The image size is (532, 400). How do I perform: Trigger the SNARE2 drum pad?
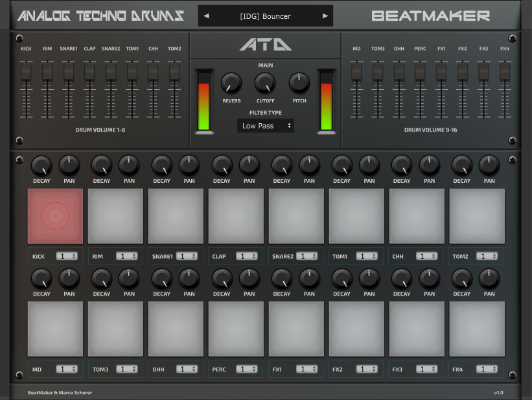pyautogui.click(x=296, y=216)
